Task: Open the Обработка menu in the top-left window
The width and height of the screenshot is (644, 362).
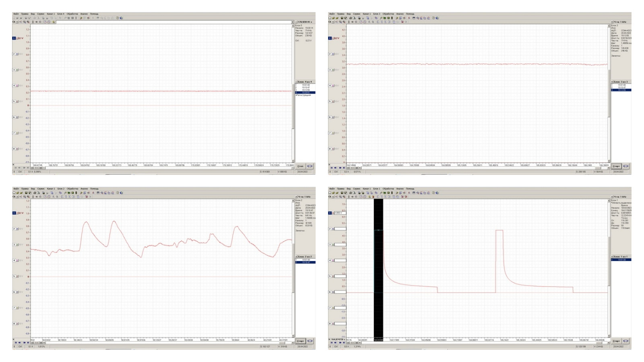Action: (72, 14)
